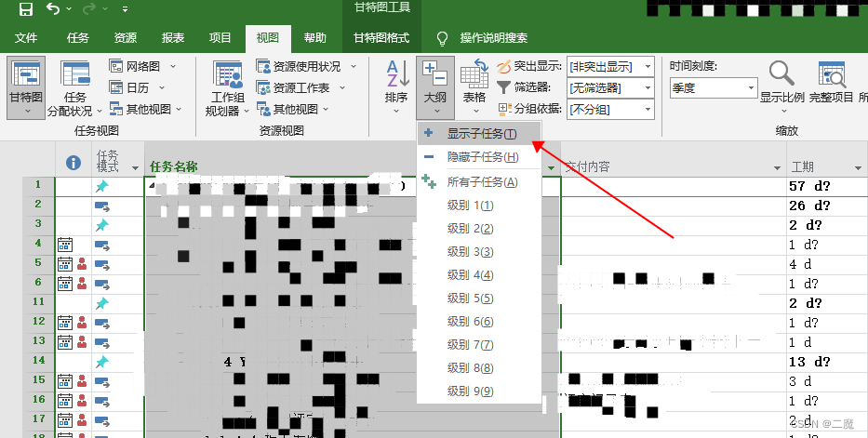868x438 pixels.
Task: Click the 排序 sort button
Action: tap(396, 87)
